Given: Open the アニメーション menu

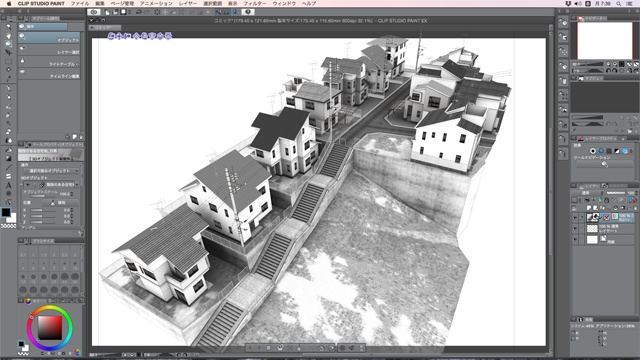Looking at the screenshot, I should click(x=156, y=3).
